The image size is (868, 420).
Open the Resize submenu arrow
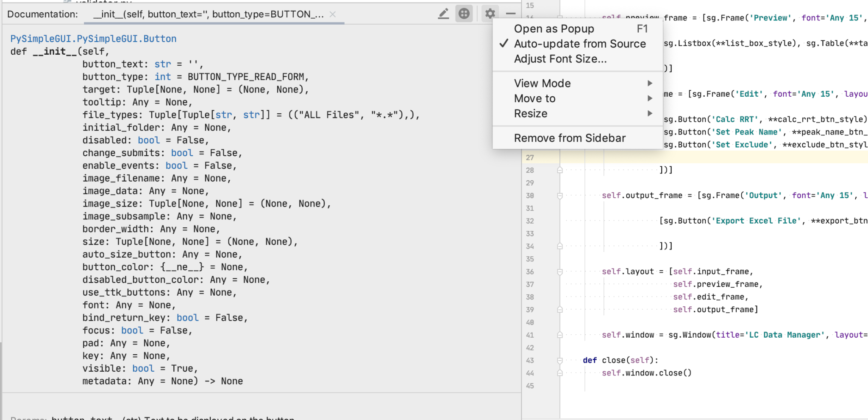[650, 114]
